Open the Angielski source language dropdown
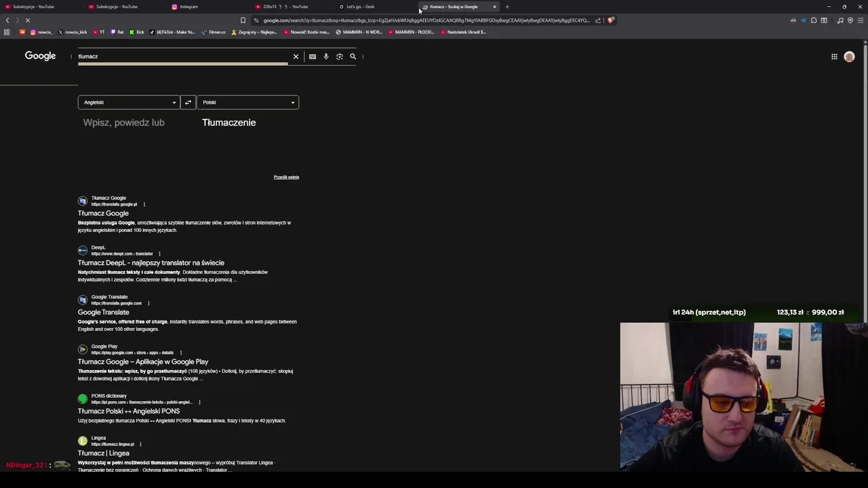The width and height of the screenshot is (868, 488). pos(129,102)
